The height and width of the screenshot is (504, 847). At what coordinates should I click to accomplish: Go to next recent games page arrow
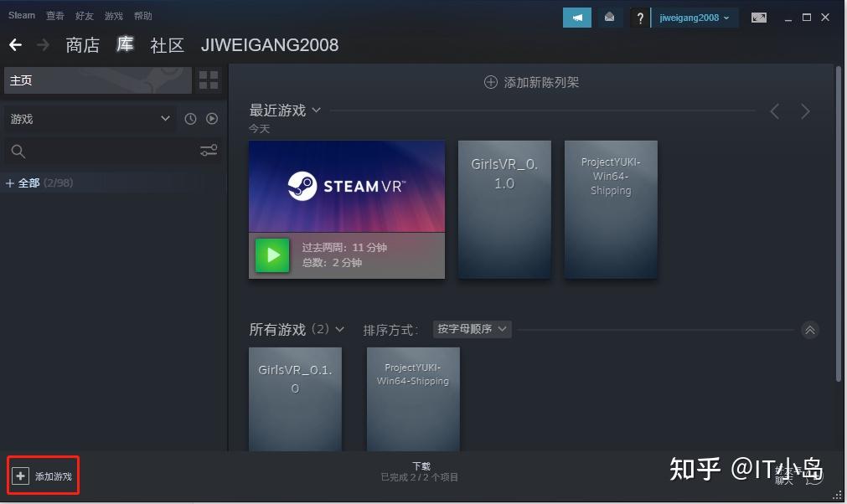(x=805, y=111)
